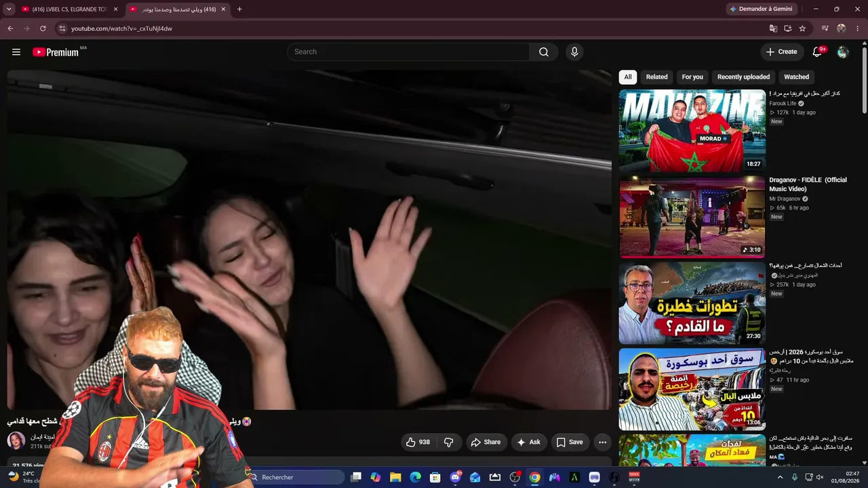Switch to the LVBEL C5 browser tab

68,9
